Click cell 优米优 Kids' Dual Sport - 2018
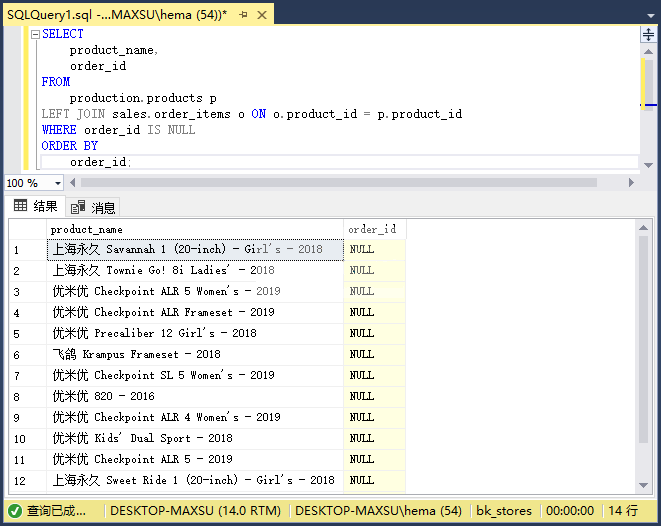The width and height of the screenshot is (661, 526). tap(195, 439)
